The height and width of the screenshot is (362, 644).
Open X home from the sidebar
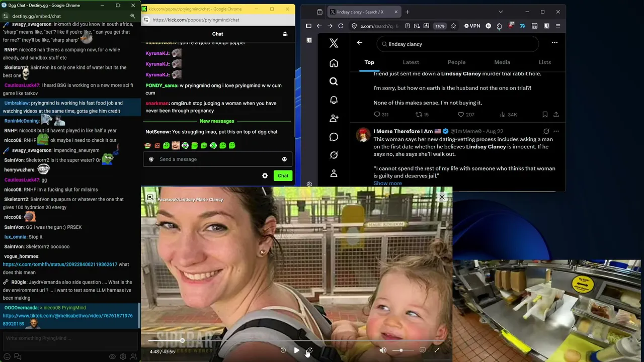pyautogui.click(x=334, y=63)
